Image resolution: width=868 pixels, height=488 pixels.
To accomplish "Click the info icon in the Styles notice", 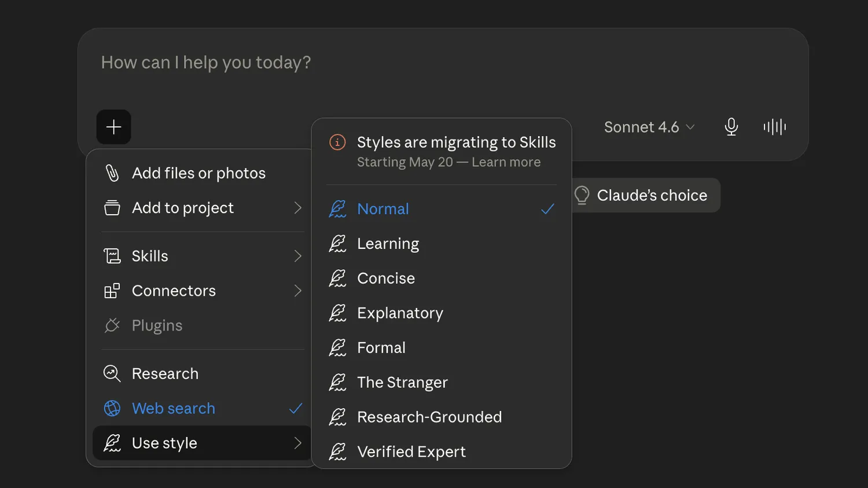I will click(337, 142).
